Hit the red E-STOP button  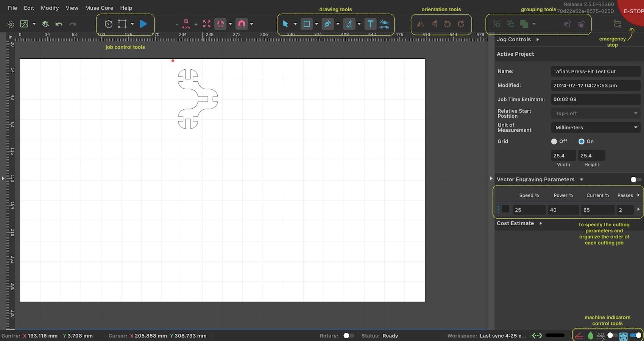click(x=634, y=11)
